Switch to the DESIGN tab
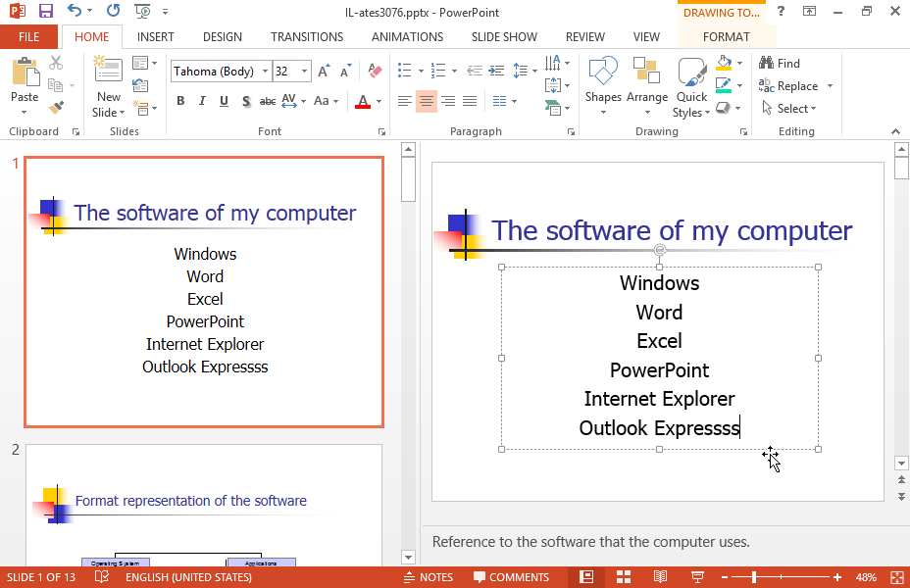The image size is (910, 588). [x=223, y=37]
